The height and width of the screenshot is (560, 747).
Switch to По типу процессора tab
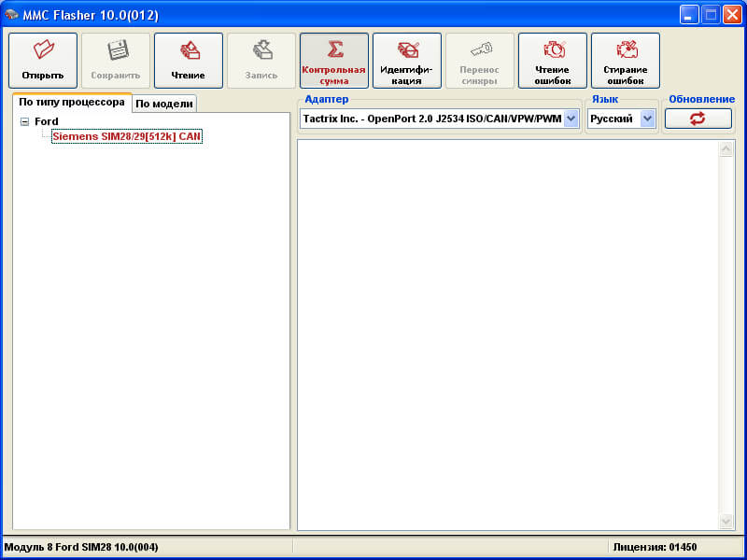coord(72,103)
